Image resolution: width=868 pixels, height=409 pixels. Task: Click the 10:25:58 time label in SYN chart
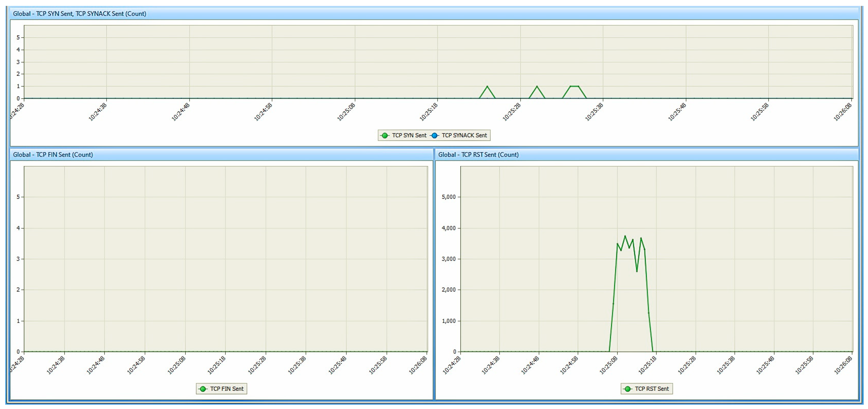click(x=760, y=112)
